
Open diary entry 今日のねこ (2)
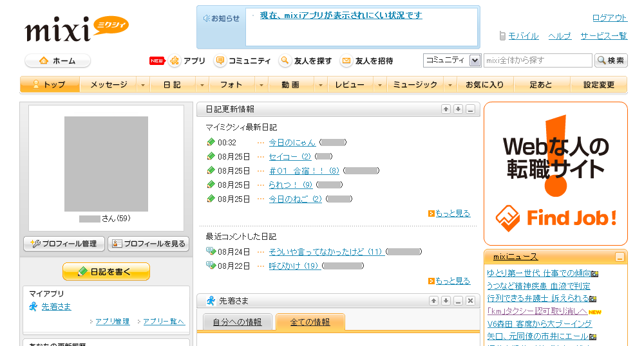coord(296,199)
